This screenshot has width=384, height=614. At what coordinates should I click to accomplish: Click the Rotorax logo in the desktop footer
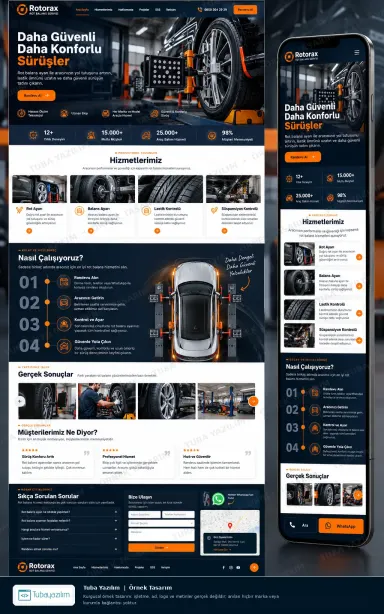36,567
